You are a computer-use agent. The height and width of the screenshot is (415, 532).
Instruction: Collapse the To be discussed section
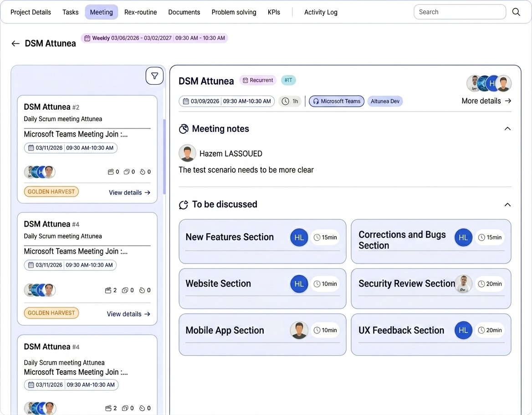point(507,205)
